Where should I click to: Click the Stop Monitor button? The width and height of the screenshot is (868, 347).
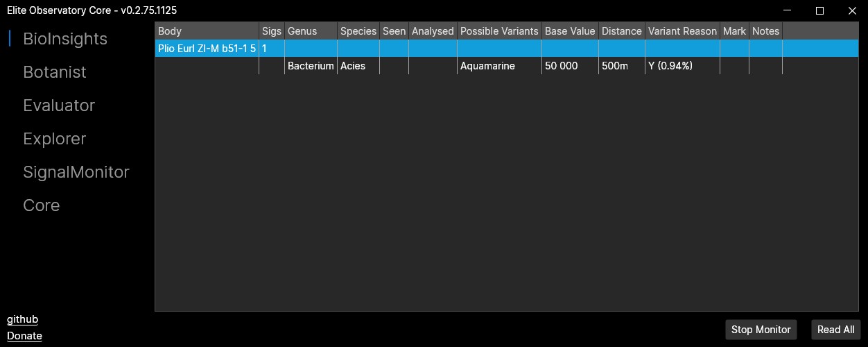(x=761, y=330)
